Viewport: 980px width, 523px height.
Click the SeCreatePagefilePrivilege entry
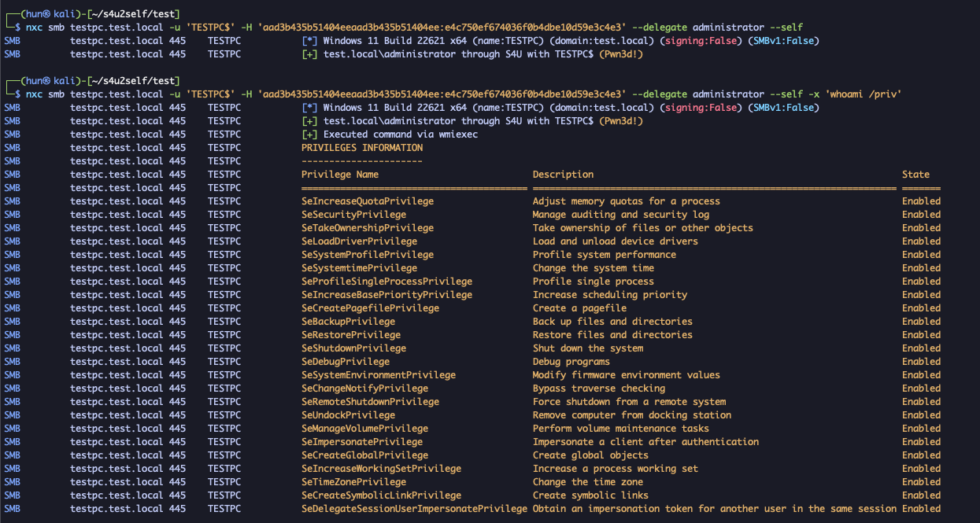(371, 308)
